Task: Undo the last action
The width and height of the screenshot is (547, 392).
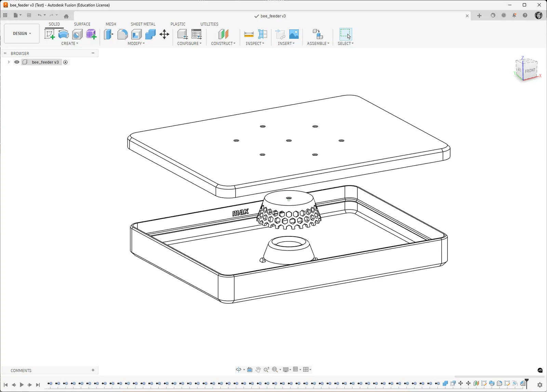Action: coord(40,15)
